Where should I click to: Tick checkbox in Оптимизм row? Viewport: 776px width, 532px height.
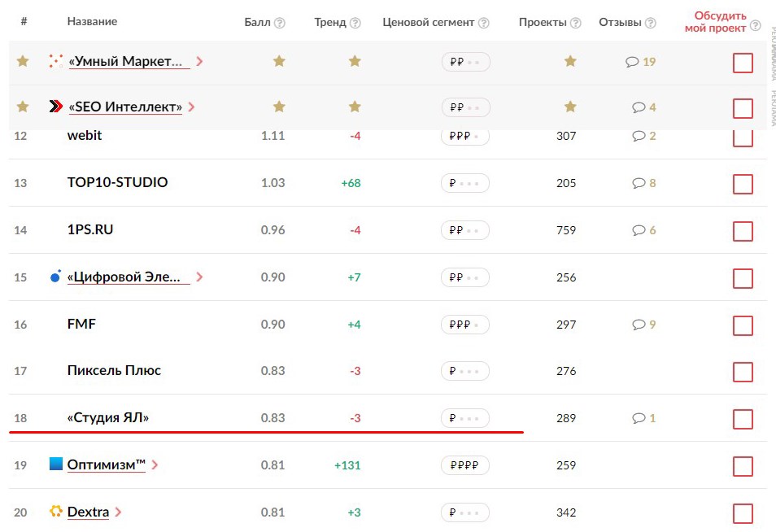coord(743,466)
